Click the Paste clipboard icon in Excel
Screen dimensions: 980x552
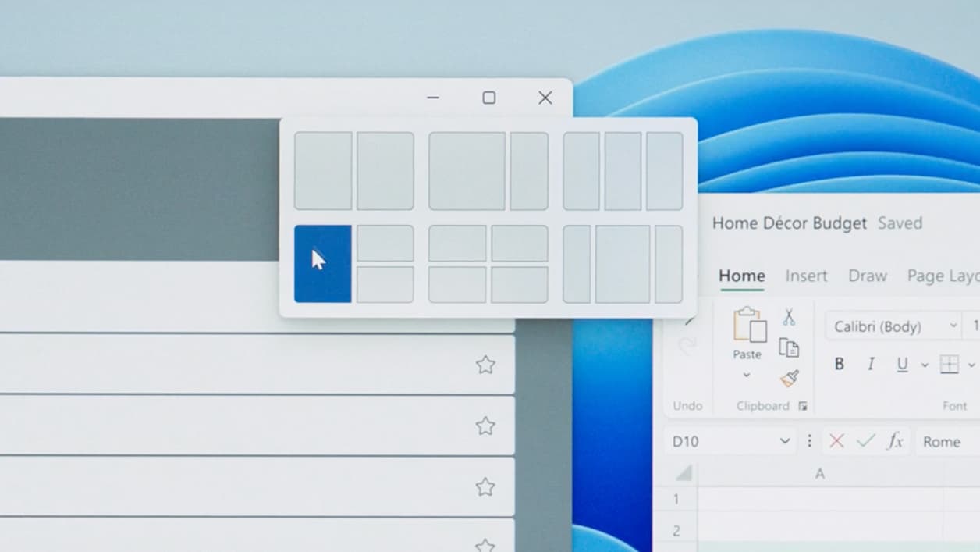pyautogui.click(x=749, y=324)
